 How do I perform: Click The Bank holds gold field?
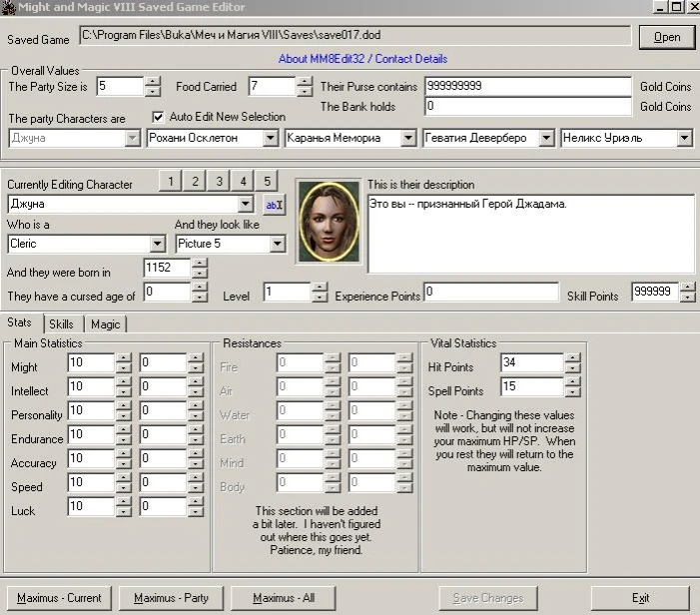[x=528, y=106]
